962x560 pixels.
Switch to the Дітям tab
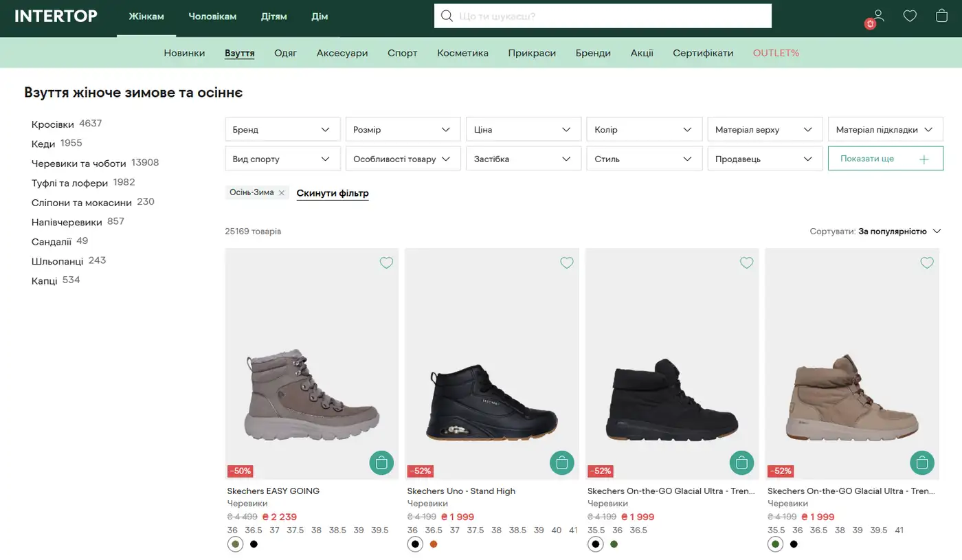tap(273, 16)
